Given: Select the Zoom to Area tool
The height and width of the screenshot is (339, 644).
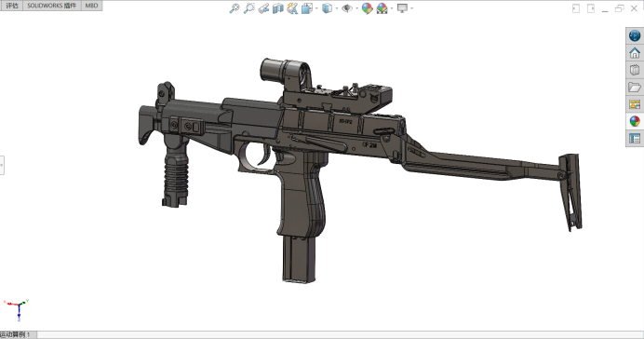Looking at the screenshot, I should click(x=248, y=8).
